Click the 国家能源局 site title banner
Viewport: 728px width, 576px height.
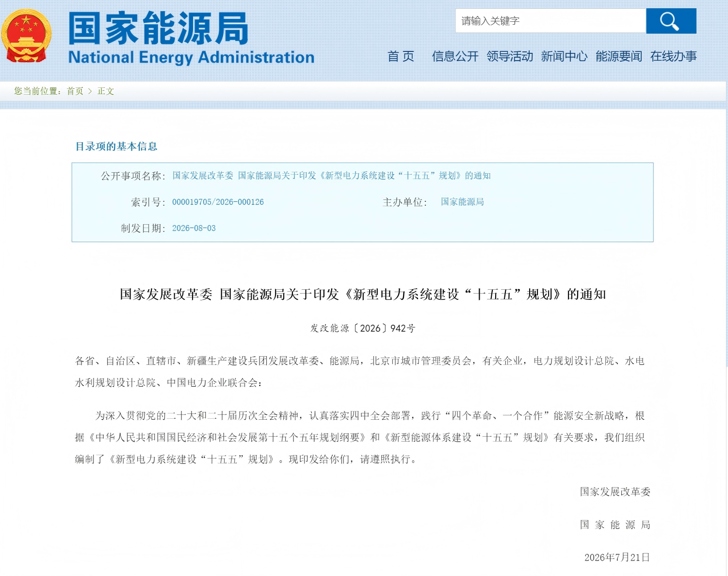pos(159,28)
